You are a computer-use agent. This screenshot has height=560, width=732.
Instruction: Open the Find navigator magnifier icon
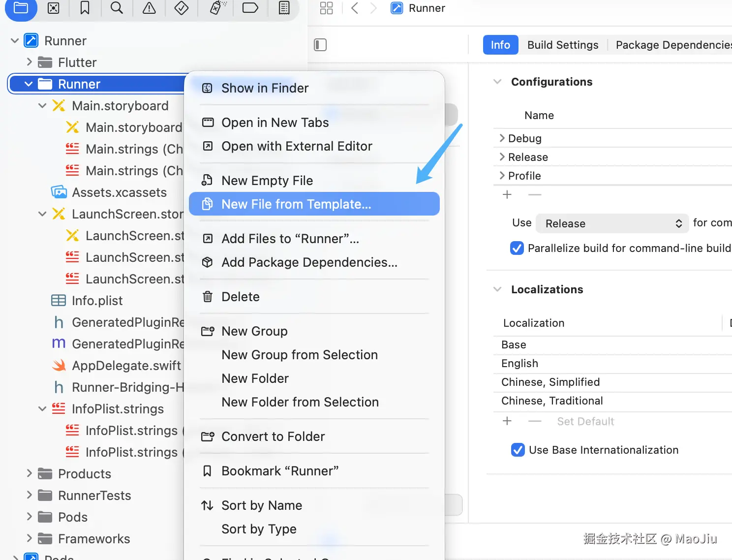[x=117, y=8]
